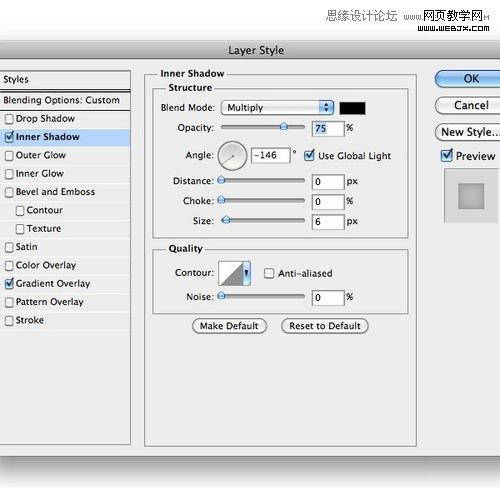
Task: Click the Angle dial control
Action: coord(232,156)
